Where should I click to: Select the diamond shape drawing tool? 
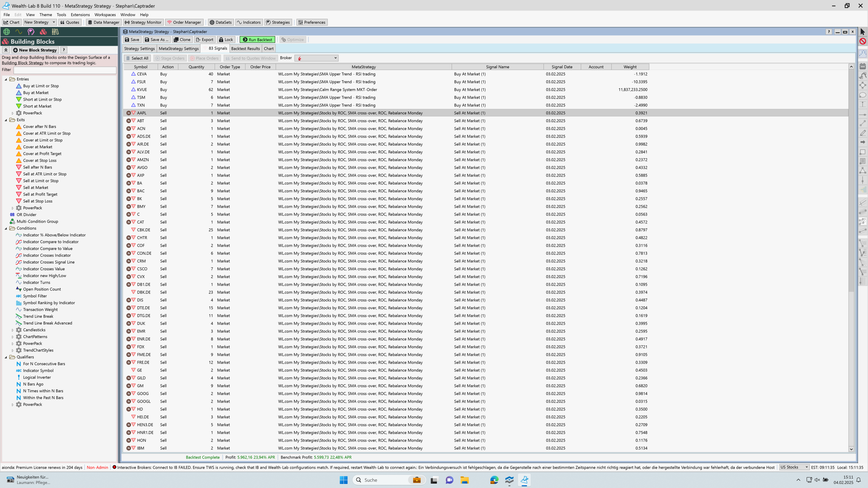click(x=863, y=85)
